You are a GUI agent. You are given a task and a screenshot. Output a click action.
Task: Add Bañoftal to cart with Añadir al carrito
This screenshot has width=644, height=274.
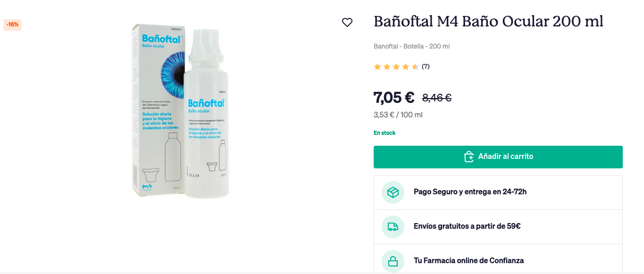tap(498, 157)
